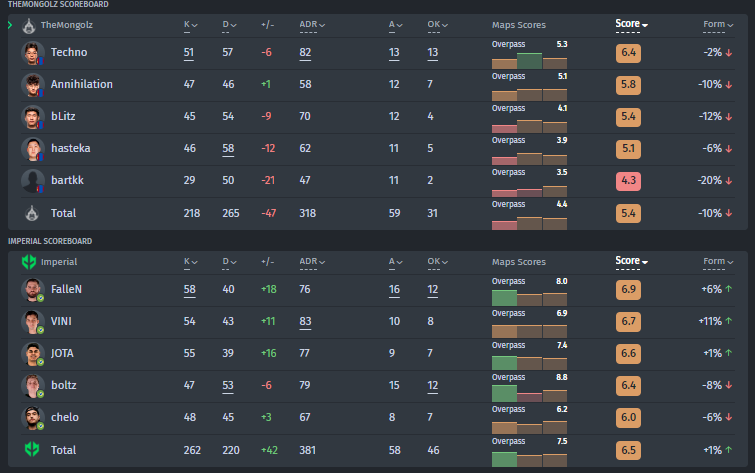Click the Imperial team logo in header
The height and width of the screenshot is (473, 755).
point(30,262)
